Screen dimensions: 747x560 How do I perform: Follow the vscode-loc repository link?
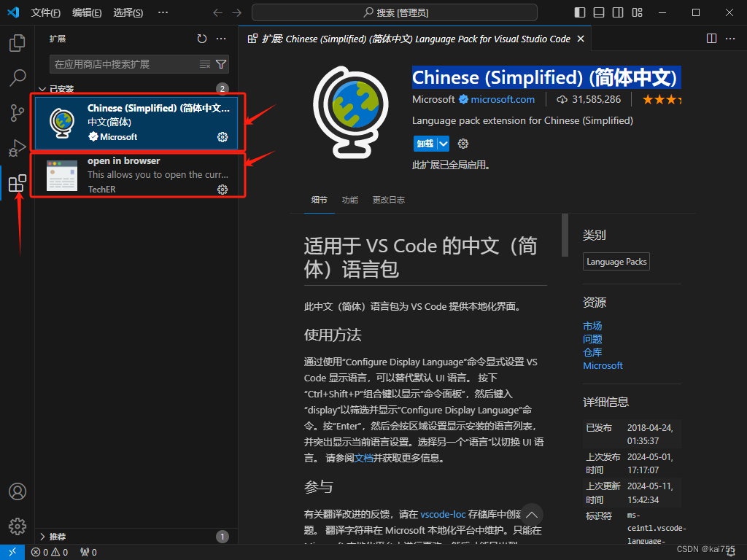coord(443,514)
